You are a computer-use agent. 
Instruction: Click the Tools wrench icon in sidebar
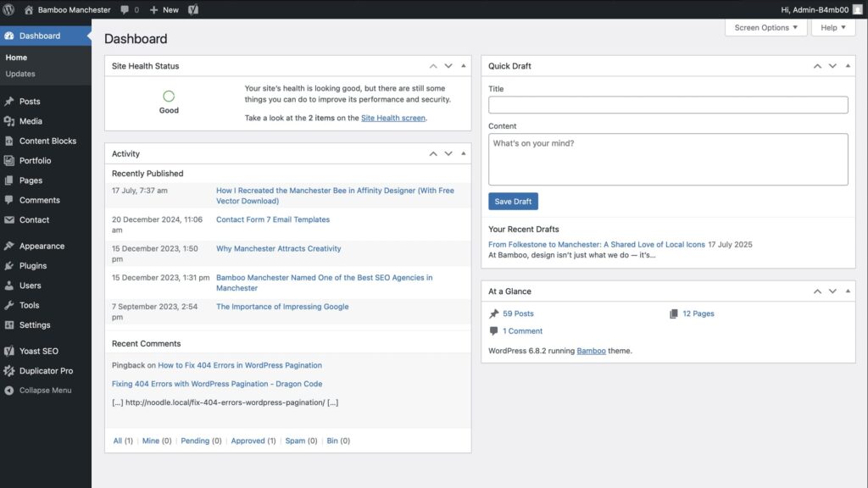pos(8,305)
